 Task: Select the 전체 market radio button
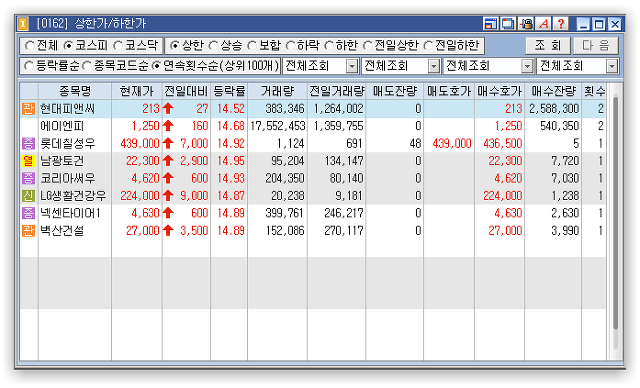29,46
